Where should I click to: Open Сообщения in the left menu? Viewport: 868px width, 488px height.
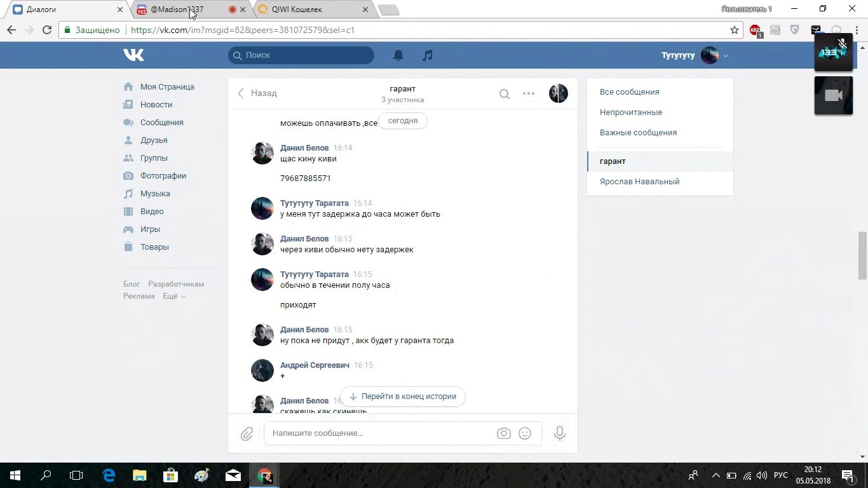point(161,123)
